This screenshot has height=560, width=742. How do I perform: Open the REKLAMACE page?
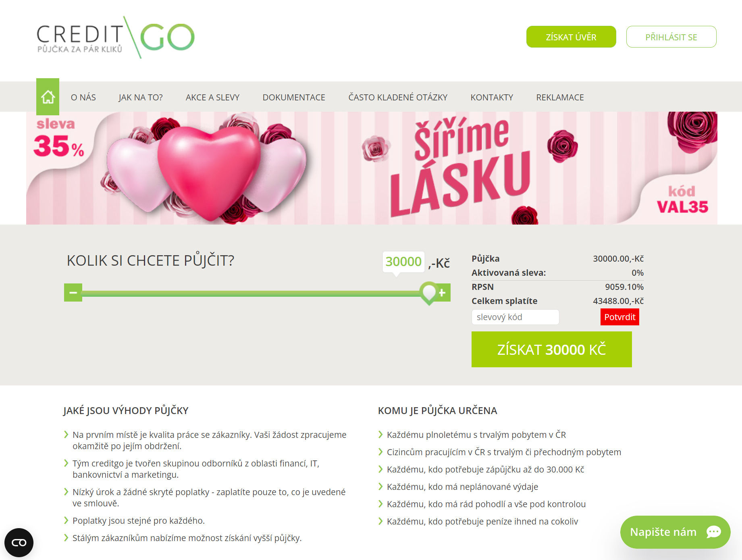[560, 97]
